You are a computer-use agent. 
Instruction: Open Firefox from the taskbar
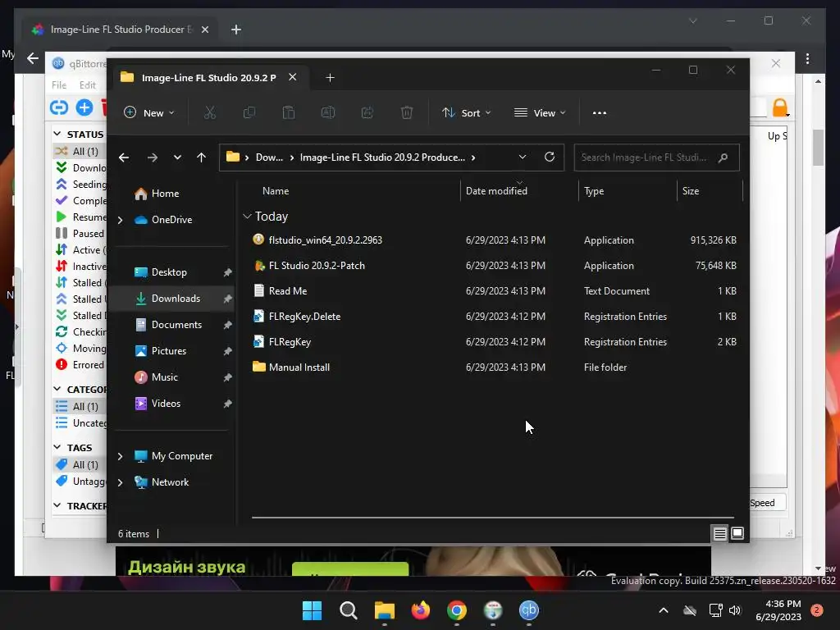coord(421,610)
